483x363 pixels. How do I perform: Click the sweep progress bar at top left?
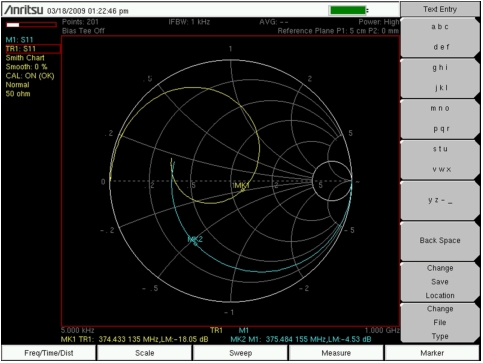(31, 25)
